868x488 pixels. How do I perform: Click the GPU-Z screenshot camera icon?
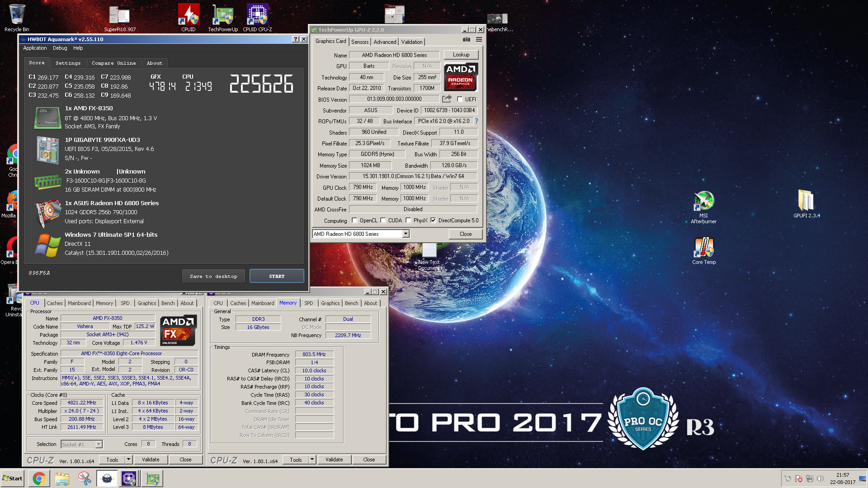click(467, 40)
